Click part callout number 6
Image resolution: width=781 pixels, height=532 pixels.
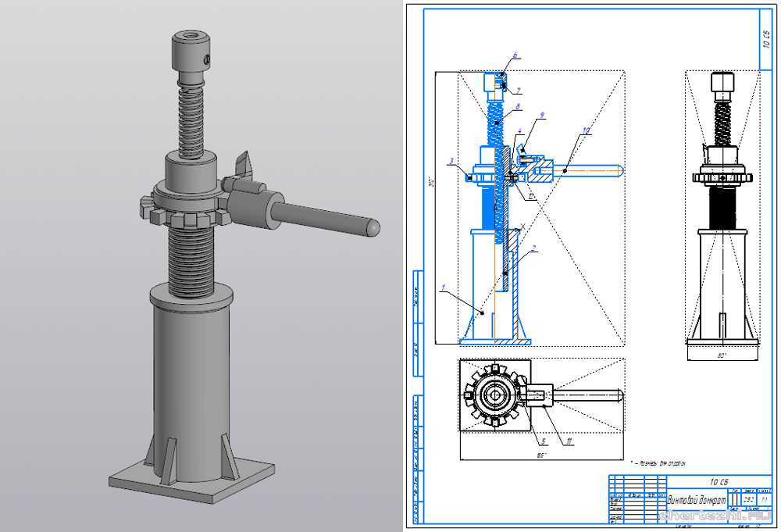point(515,56)
